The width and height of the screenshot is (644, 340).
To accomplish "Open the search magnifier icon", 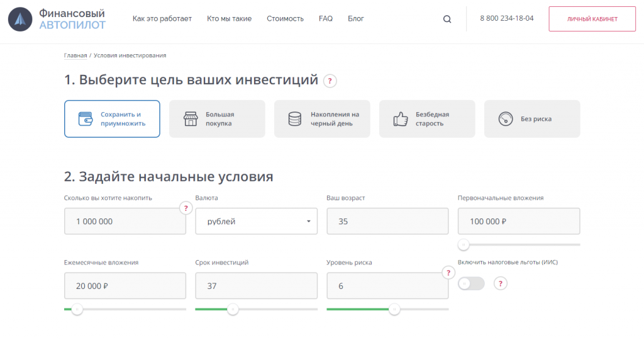I will click(447, 19).
